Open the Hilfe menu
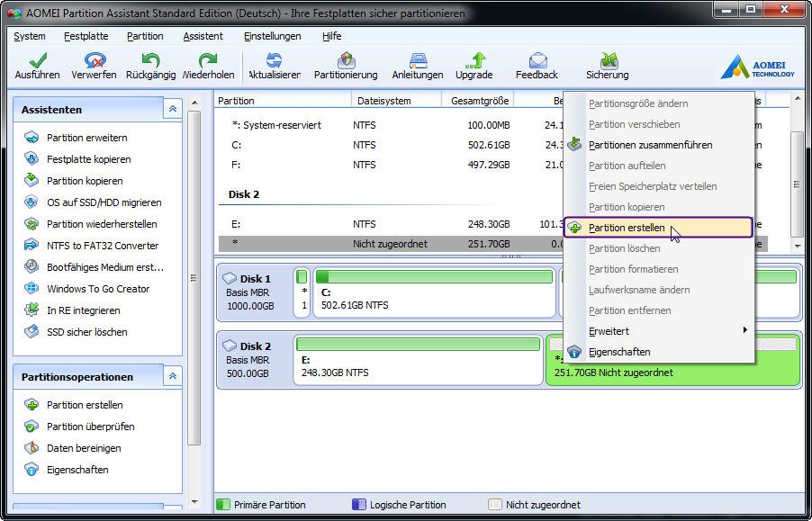The height and width of the screenshot is (521, 812). 331,36
